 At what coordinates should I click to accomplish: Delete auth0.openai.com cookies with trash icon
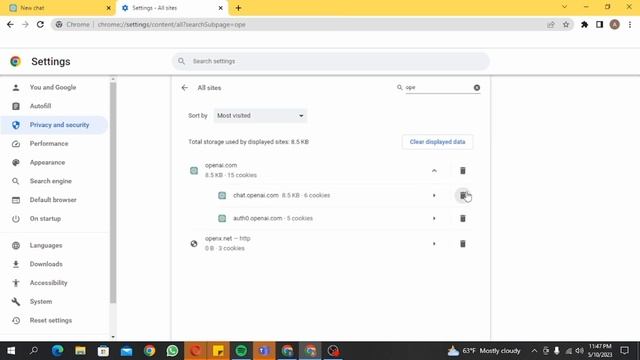462,218
